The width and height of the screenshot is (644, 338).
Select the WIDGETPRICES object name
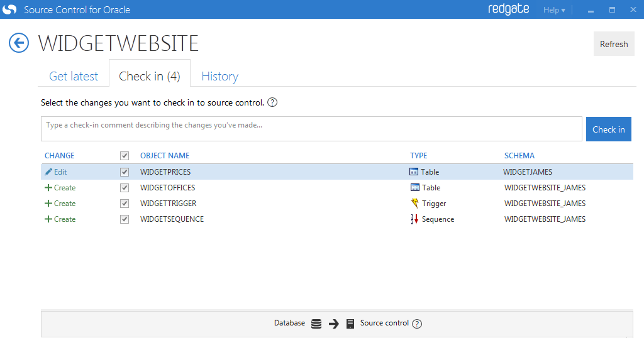[165, 172]
